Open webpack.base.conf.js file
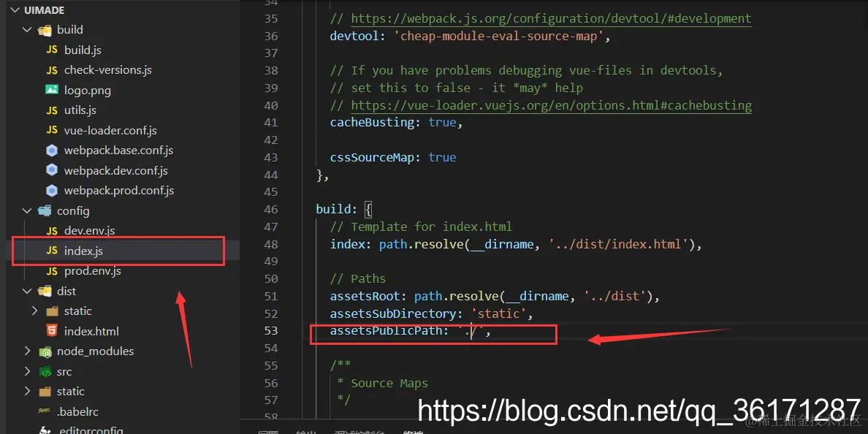Screen dimensions: 868x434 (x=119, y=150)
